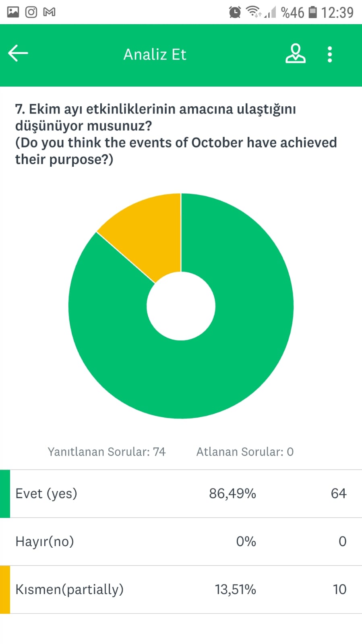362x644 pixels.
Task: Tap the Yanıtlanan Sorular: 74 label
Action: pos(107,451)
